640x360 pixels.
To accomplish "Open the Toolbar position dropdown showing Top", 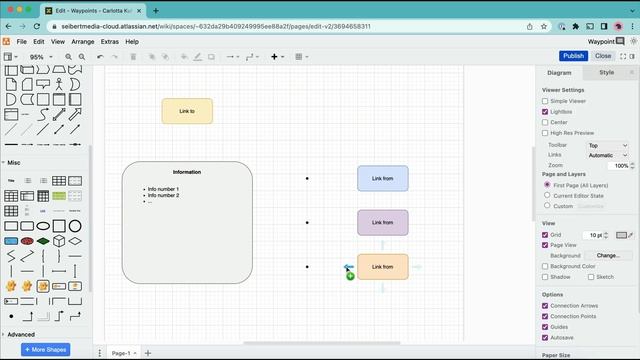I will (x=607, y=145).
